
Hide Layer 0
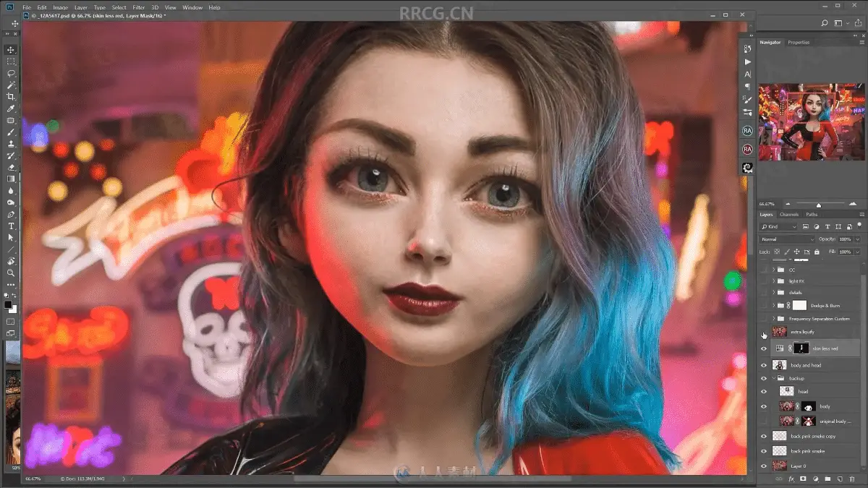coord(764,466)
